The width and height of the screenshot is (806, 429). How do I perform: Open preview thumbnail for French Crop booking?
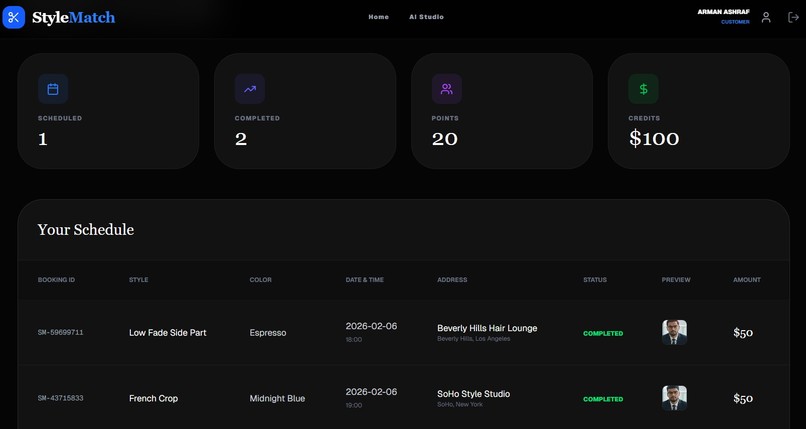click(674, 398)
